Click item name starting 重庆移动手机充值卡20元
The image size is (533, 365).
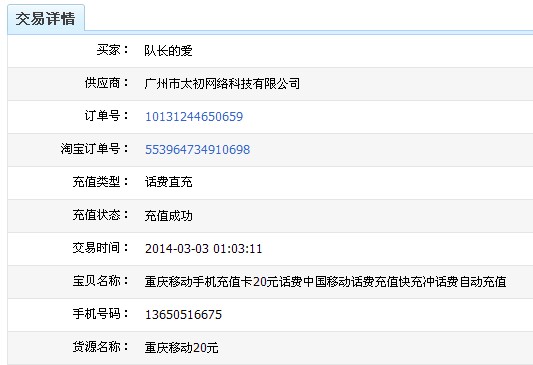(x=326, y=281)
